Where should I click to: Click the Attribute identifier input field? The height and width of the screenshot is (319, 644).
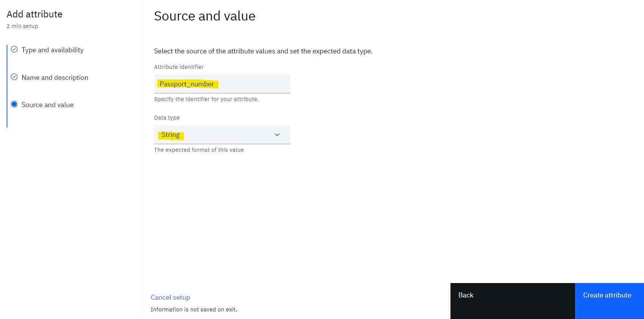click(x=222, y=84)
